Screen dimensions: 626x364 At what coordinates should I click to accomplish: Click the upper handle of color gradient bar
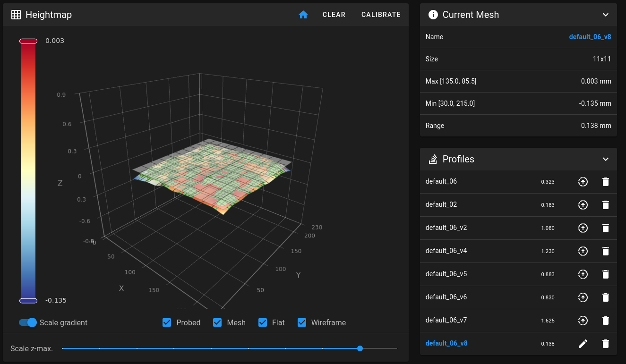pos(28,42)
